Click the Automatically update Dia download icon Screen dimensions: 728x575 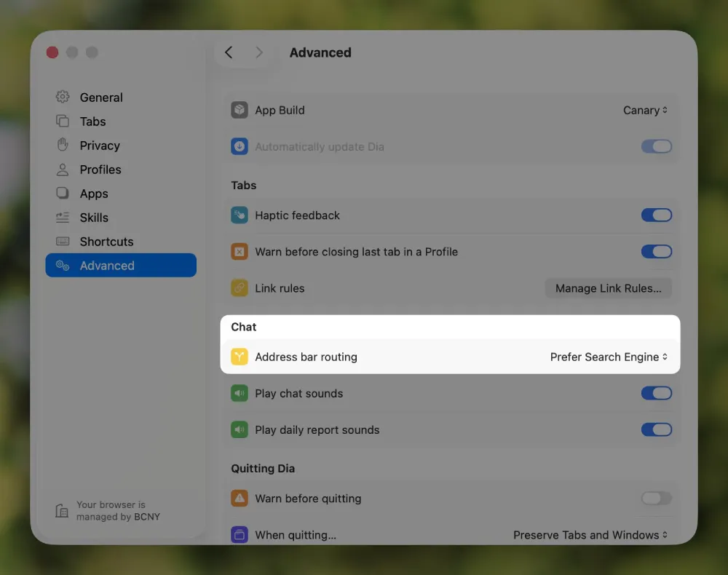click(239, 146)
